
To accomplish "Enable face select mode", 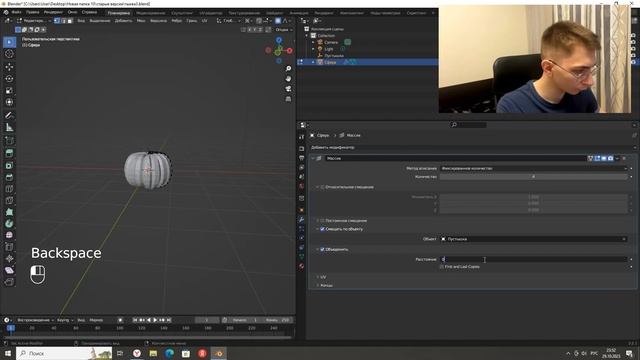I will coord(70,20).
